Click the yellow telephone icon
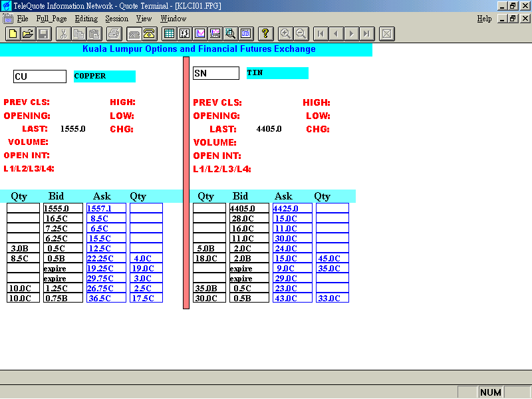Image resolution: width=532 pixels, height=399 pixels. click(149, 34)
